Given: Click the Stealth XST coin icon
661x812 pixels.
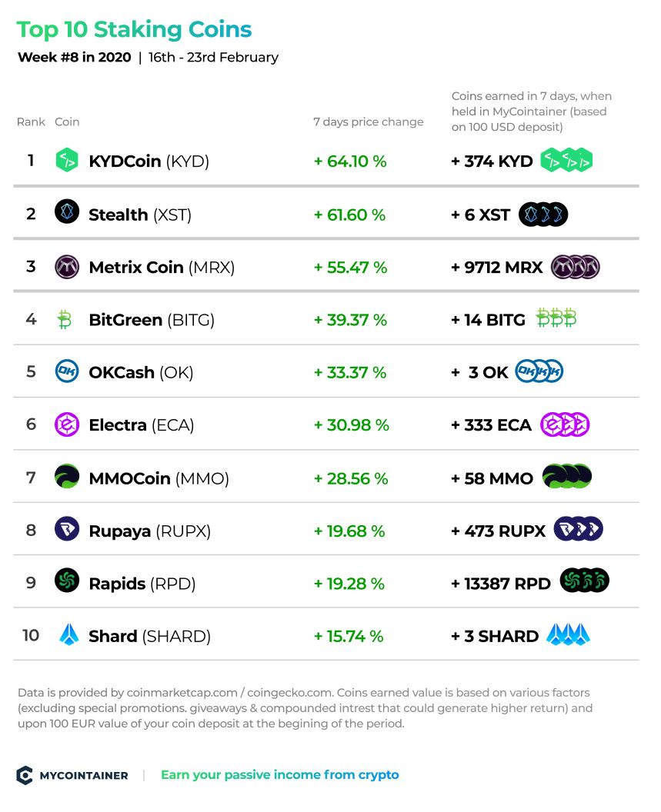Looking at the screenshot, I should pos(67,211).
